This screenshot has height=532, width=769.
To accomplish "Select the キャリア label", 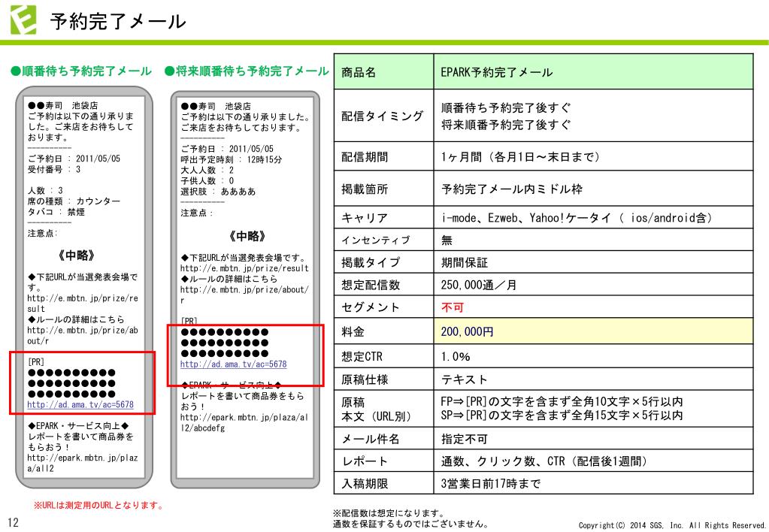I will (365, 218).
